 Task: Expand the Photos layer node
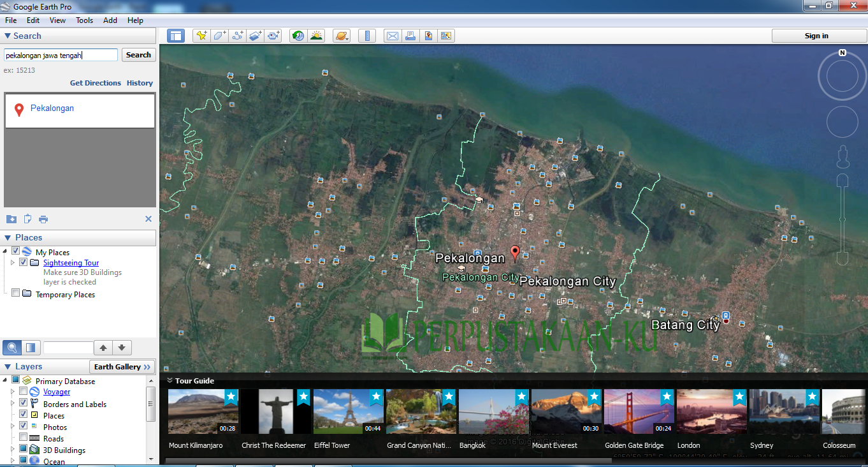point(13,426)
